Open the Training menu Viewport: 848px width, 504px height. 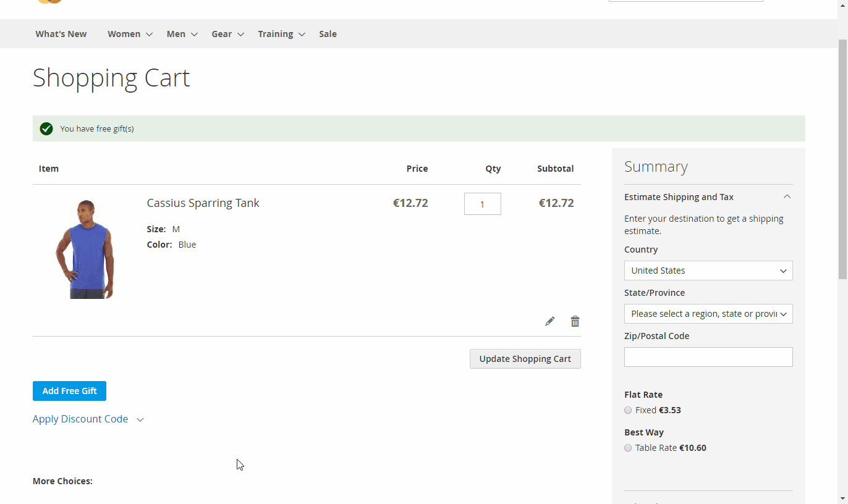coord(281,34)
